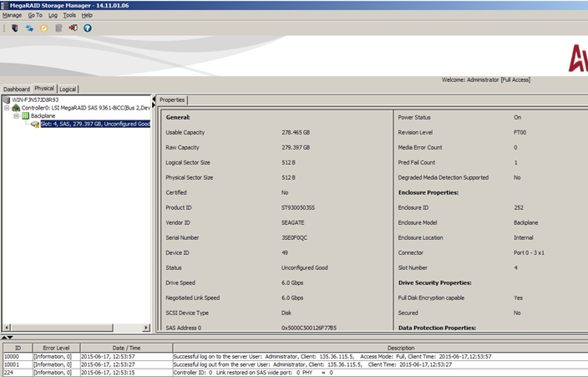588x377 pixels.
Task: Click the Product ID value ST9300503SS
Action: [x=298, y=207]
